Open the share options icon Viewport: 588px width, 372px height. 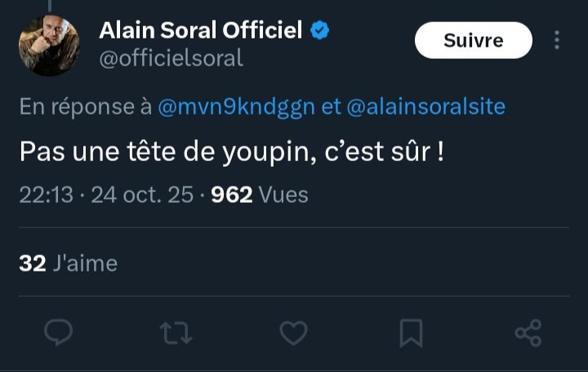[528, 332]
